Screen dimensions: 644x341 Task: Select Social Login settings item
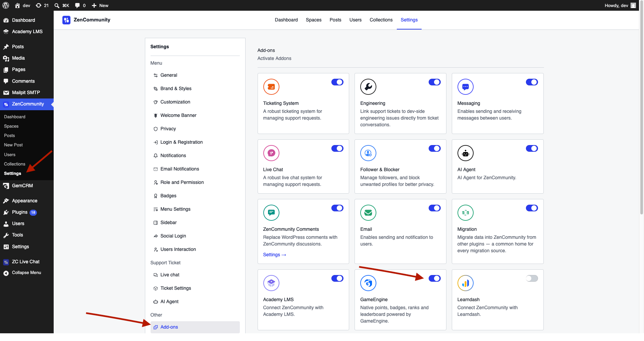[x=195, y=236]
